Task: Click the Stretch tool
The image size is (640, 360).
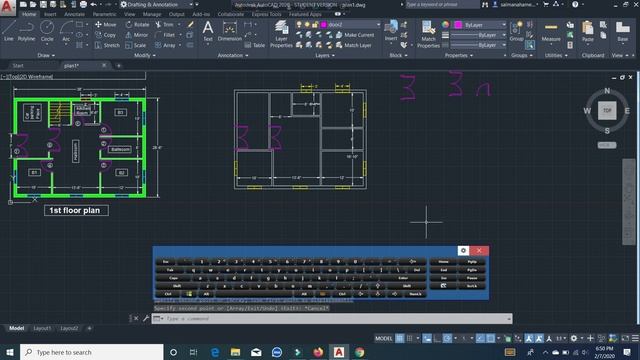Action: point(107,45)
